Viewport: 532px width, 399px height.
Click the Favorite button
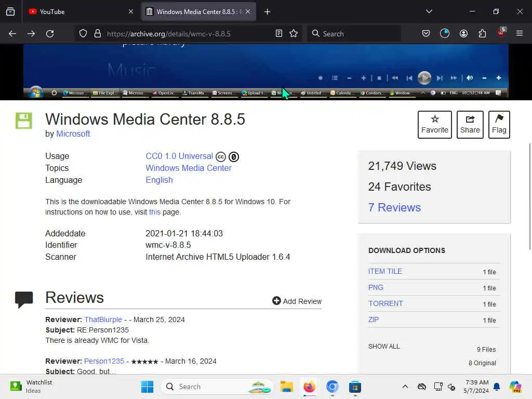point(435,125)
